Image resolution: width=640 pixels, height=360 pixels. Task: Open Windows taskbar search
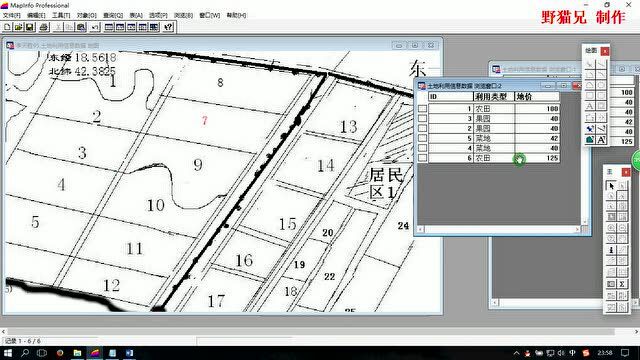click(x=25, y=353)
